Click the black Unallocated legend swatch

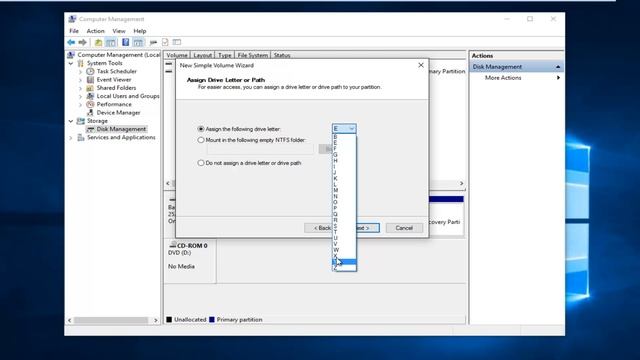(169, 320)
